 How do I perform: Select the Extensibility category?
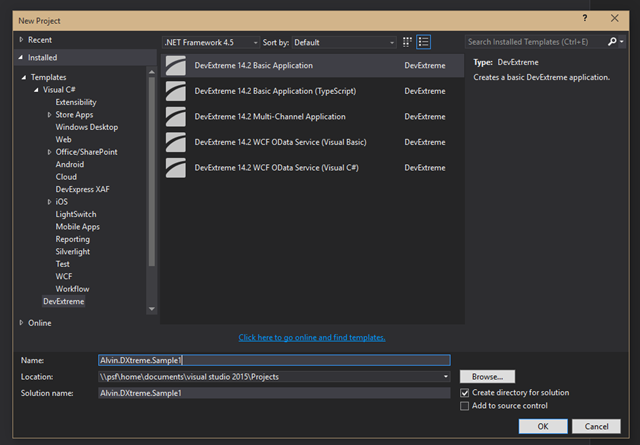coord(76,102)
